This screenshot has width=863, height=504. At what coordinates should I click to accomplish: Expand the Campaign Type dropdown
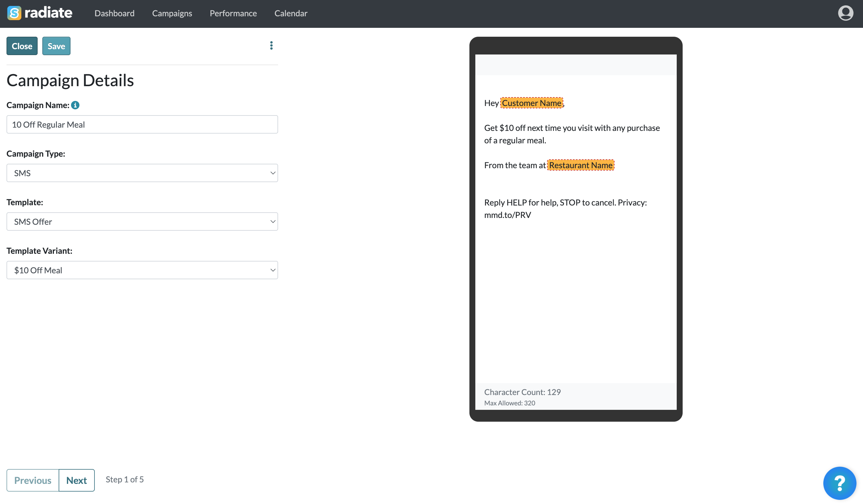click(142, 173)
